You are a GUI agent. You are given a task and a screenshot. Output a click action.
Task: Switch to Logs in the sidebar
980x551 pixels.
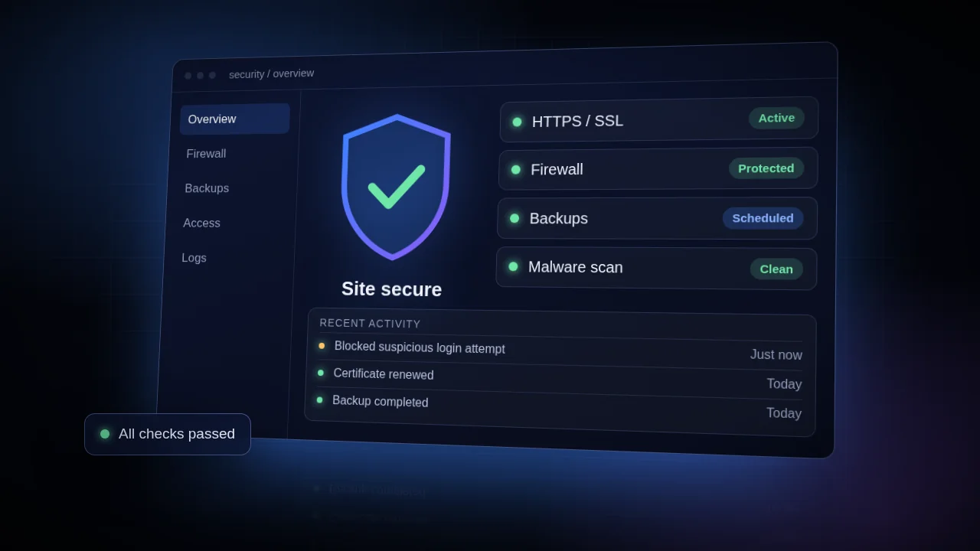194,258
